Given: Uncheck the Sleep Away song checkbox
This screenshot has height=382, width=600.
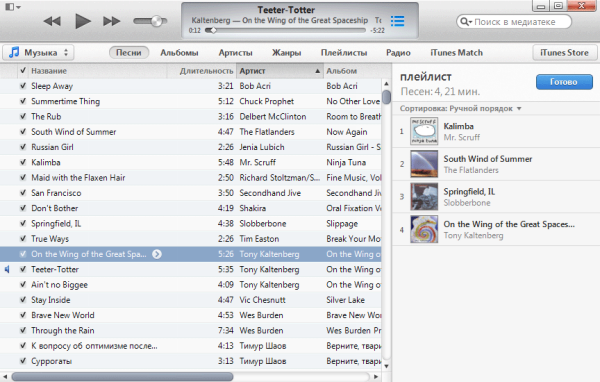Looking at the screenshot, I should pyautogui.click(x=23, y=86).
